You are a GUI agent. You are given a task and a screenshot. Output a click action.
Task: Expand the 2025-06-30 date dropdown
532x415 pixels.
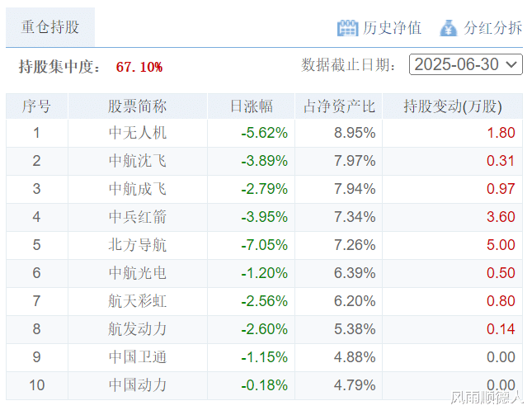click(x=466, y=64)
